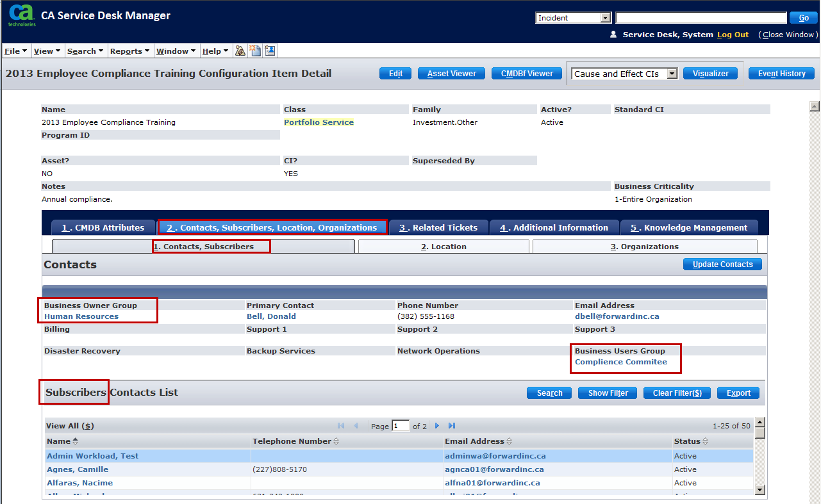The width and height of the screenshot is (821, 504).
Task: Click the global search text field
Action: [x=701, y=18]
